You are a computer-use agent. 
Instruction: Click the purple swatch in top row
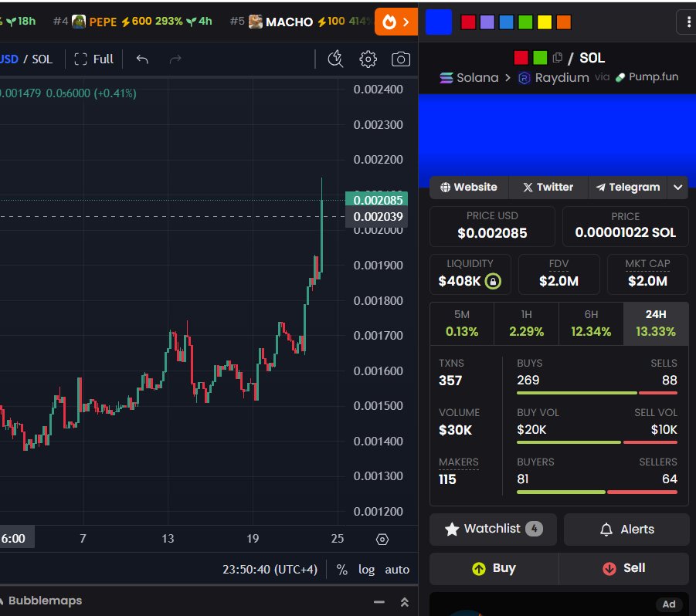487,22
